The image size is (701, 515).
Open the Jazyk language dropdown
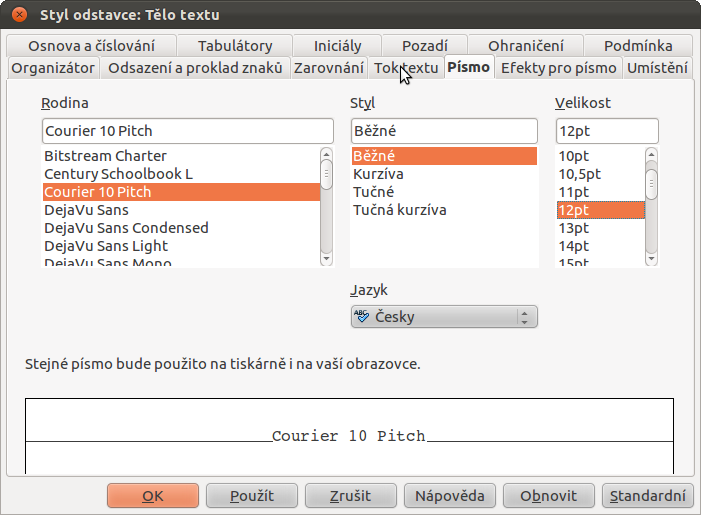coord(444,317)
